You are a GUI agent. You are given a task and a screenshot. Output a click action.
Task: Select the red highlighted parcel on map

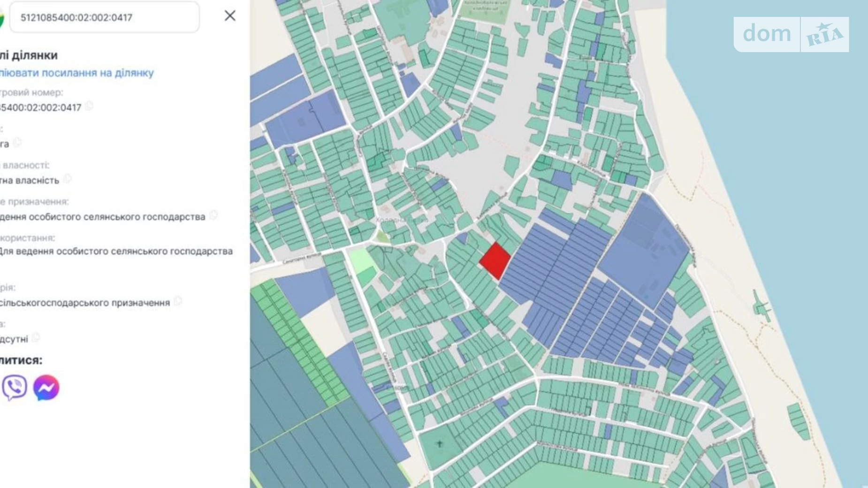(495, 261)
